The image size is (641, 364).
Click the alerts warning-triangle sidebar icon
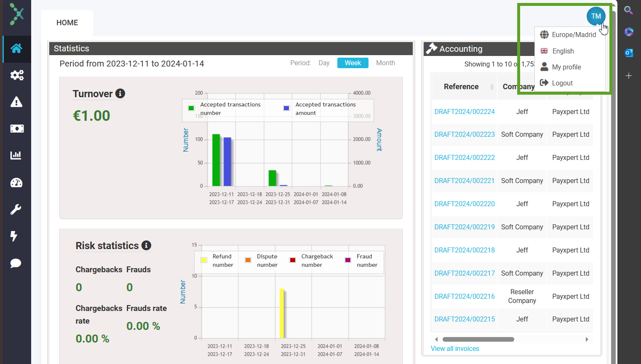(16, 101)
